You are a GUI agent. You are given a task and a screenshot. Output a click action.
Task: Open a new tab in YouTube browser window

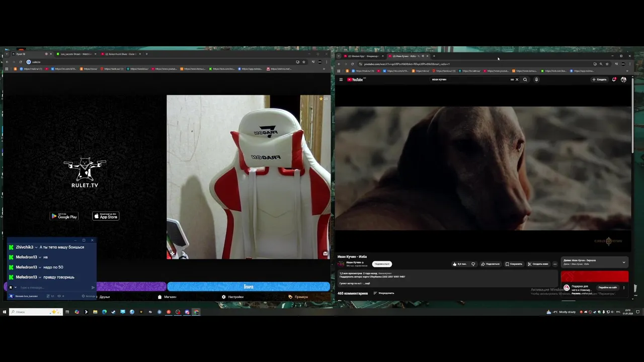[x=434, y=56]
